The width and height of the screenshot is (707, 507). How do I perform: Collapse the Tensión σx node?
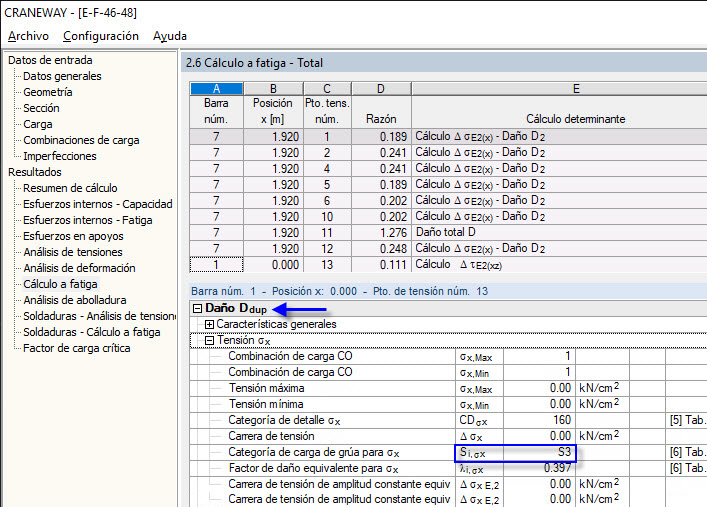[209, 341]
